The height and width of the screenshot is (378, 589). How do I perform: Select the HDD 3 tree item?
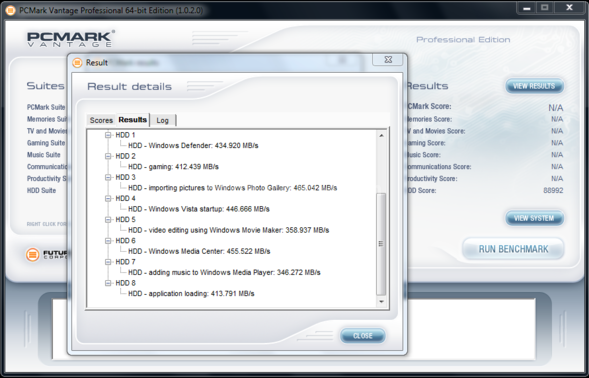125,177
